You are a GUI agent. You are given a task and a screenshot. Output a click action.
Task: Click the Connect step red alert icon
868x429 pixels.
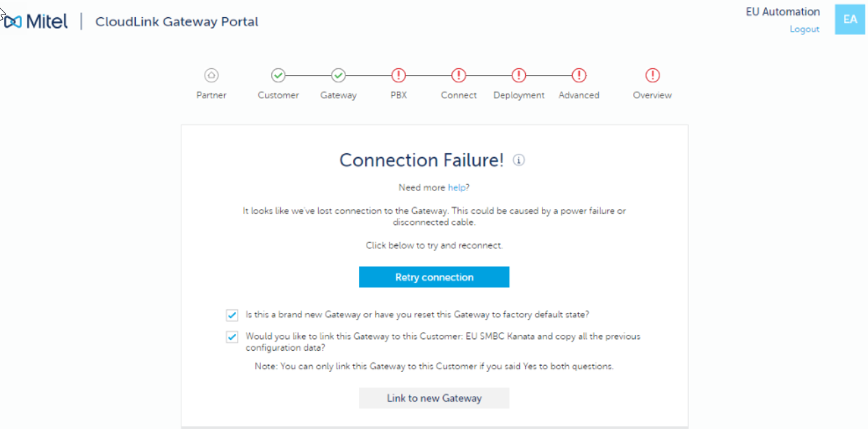click(459, 76)
